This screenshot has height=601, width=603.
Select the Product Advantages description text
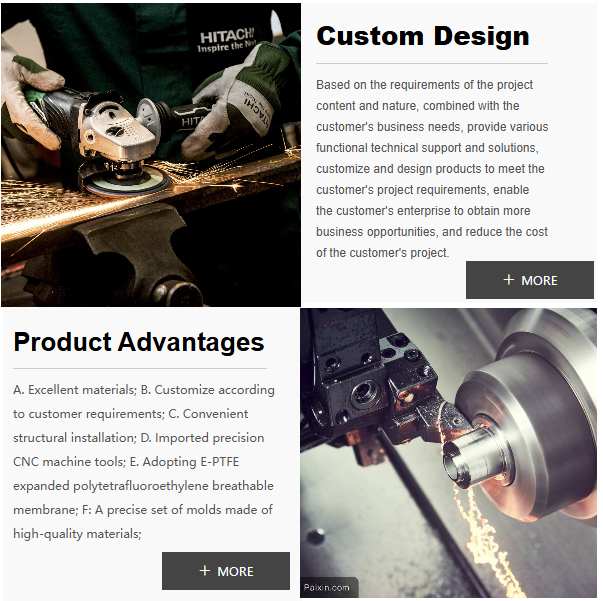click(144, 461)
